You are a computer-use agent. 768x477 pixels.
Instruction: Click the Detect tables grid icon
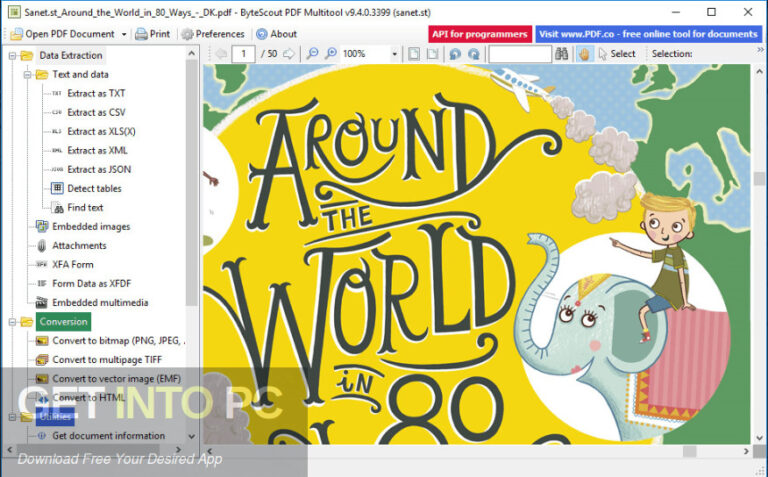pyautogui.click(x=57, y=188)
